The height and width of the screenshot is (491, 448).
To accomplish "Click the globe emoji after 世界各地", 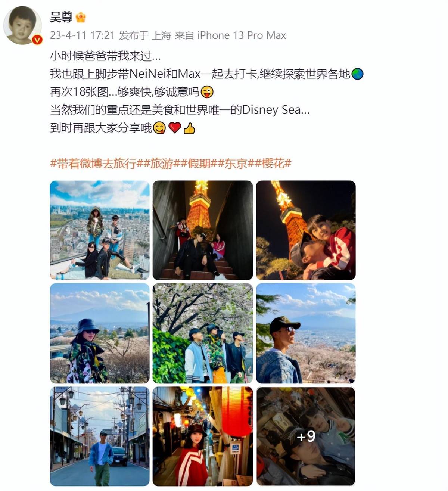I will (357, 74).
